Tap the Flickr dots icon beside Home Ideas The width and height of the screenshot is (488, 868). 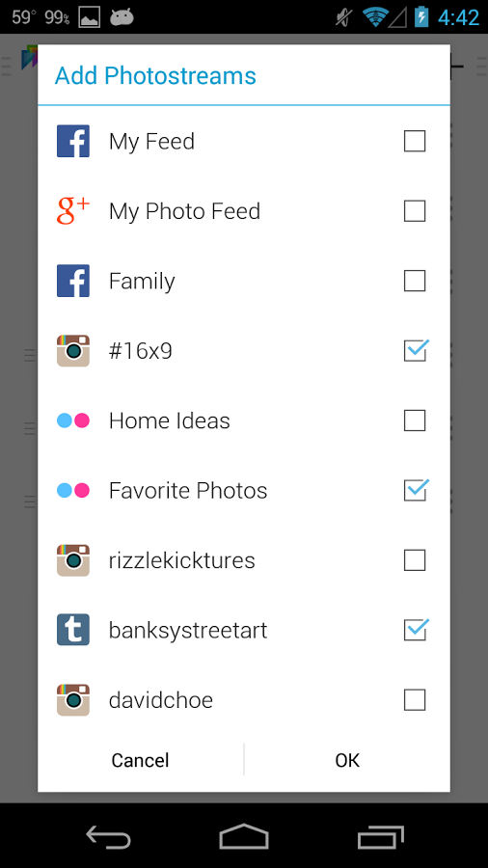(73, 420)
